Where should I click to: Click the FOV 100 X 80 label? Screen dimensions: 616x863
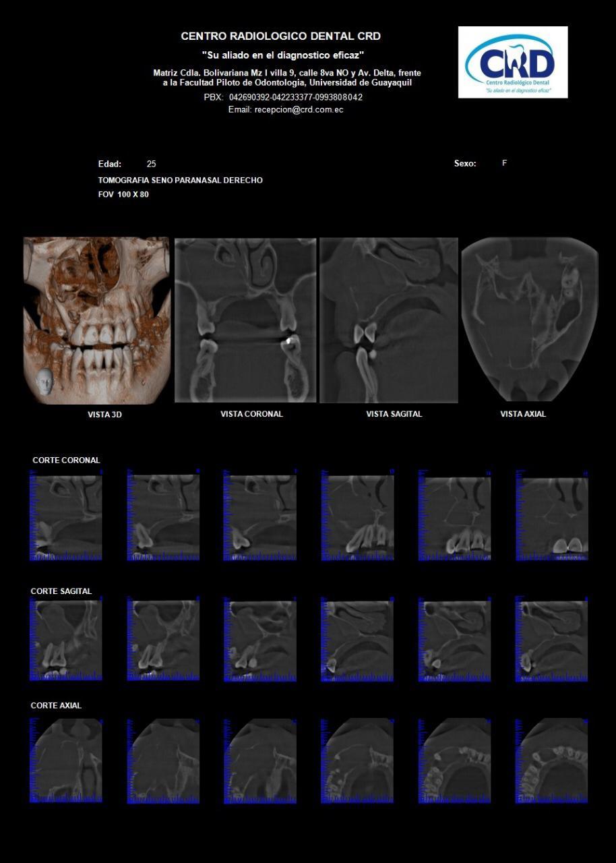pyautogui.click(x=123, y=195)
